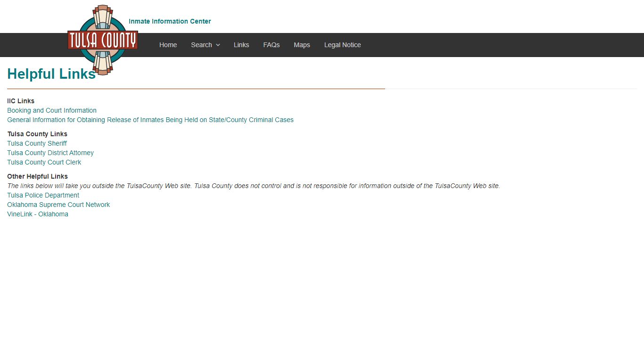Open the Links menu item

coord(241,45)
